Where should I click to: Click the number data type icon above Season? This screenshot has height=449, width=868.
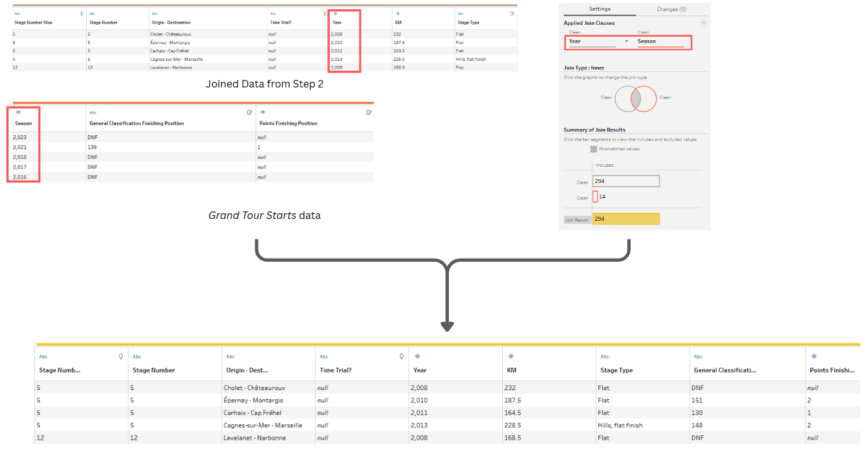(18, 112)
